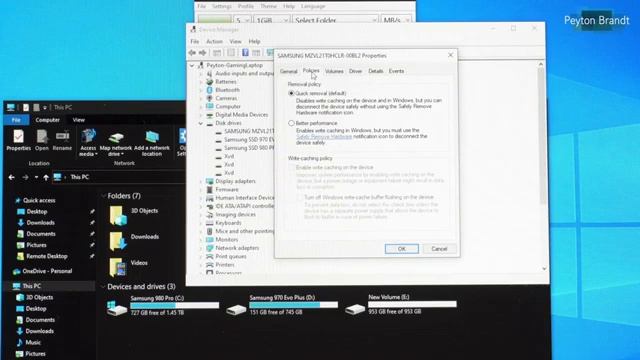Expand Network adapters node
Image resolution: width=640 pixels, height=360 pixels.
[201, 248]
